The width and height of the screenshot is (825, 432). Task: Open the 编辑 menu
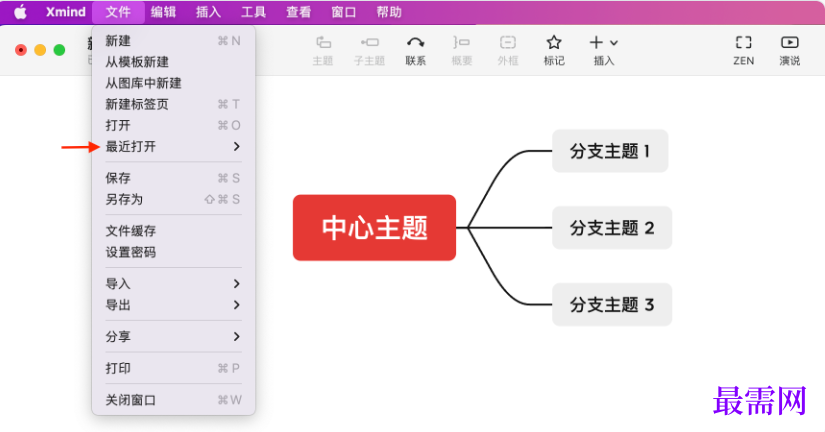[x=163, y=12]
